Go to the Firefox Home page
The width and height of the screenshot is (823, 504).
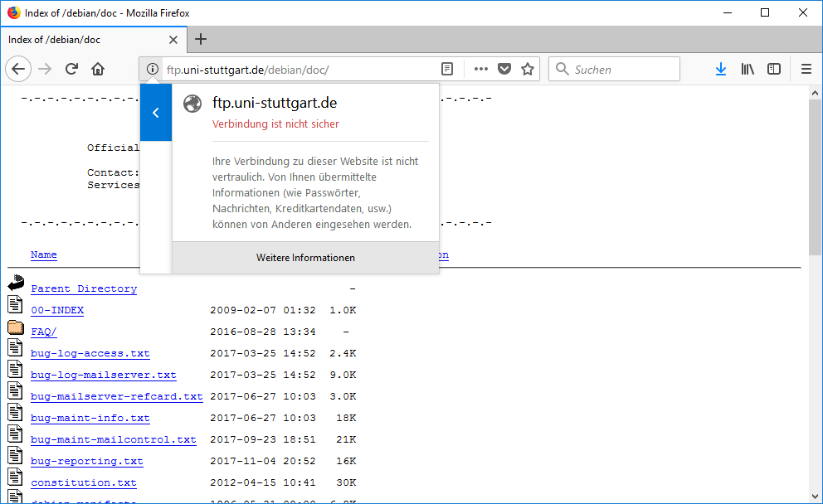[x=98, y=69]
